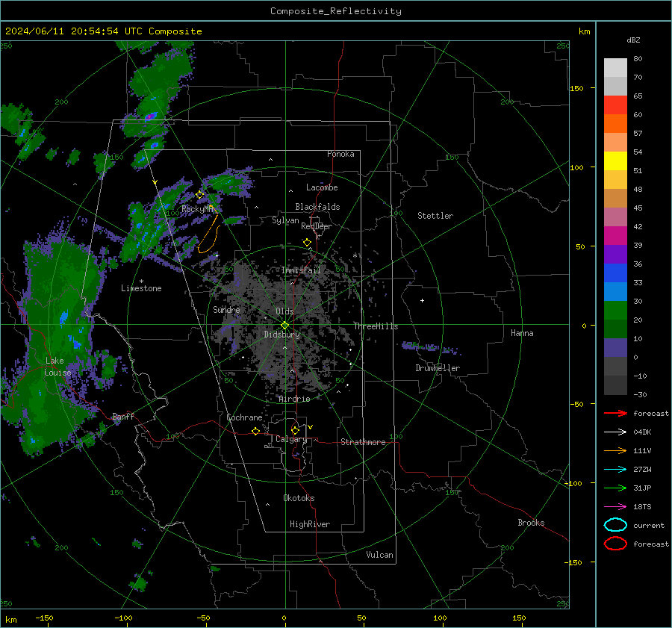
Task: Click the red 65 dBZ color swatch
Action: [615, 105]
